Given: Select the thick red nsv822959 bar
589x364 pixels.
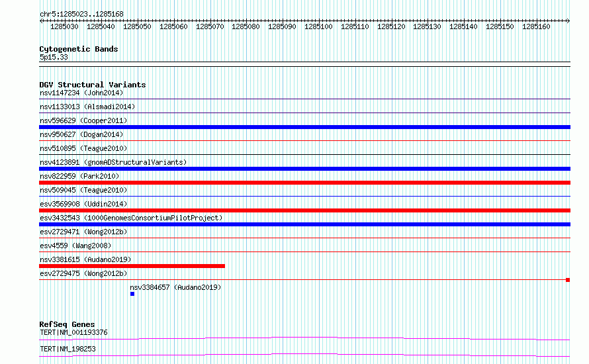Looking at the screenshot, I should pyautogui.click(x=304, y=183).
